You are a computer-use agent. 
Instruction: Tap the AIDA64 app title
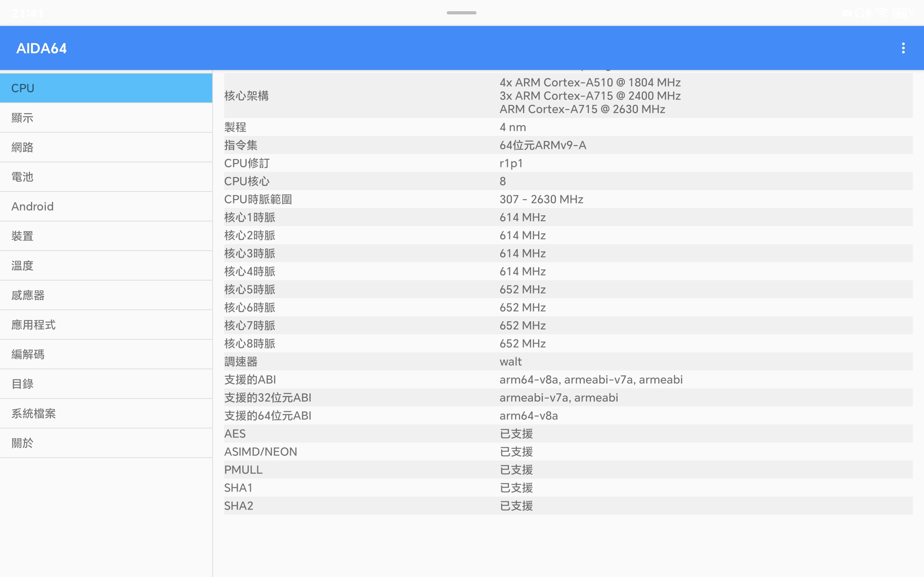(42, 48)
